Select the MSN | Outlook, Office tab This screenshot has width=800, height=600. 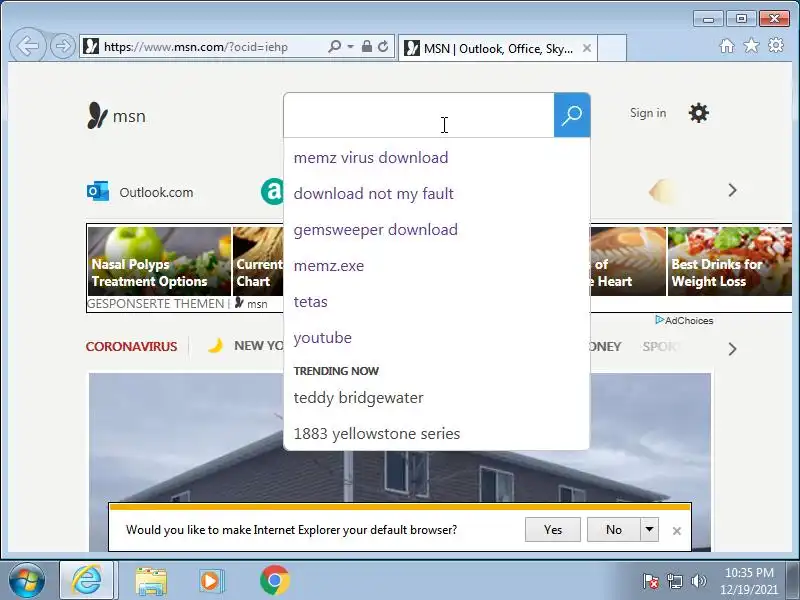click(497, 48)
